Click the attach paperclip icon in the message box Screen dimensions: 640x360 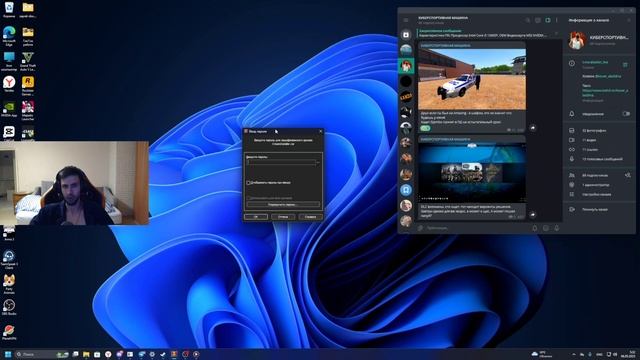(420, 228)
